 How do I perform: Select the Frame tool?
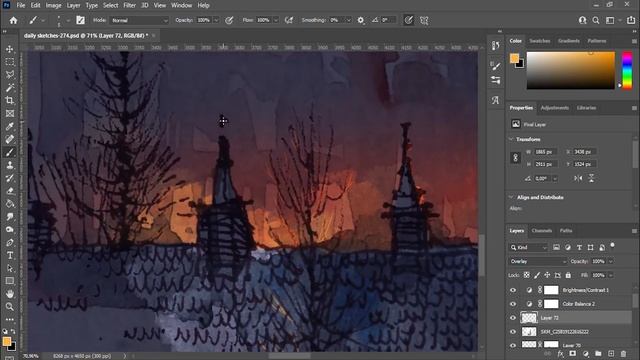[10, 113]
